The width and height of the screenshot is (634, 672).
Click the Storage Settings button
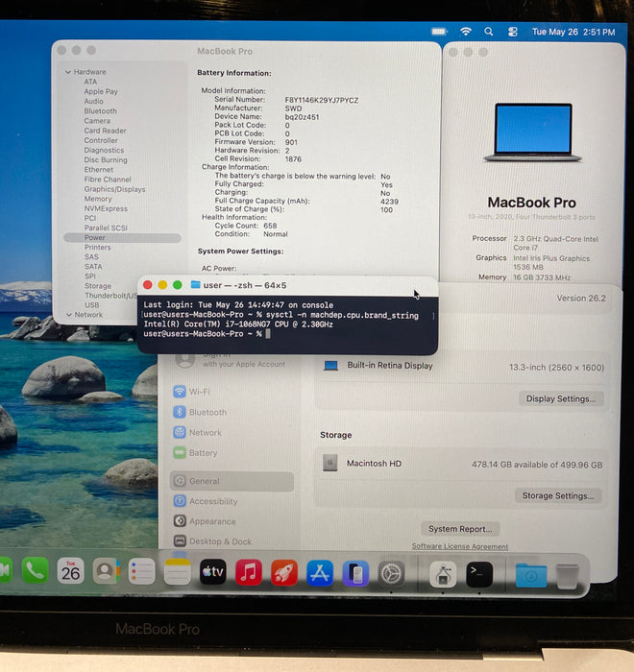tap(558, 496)
